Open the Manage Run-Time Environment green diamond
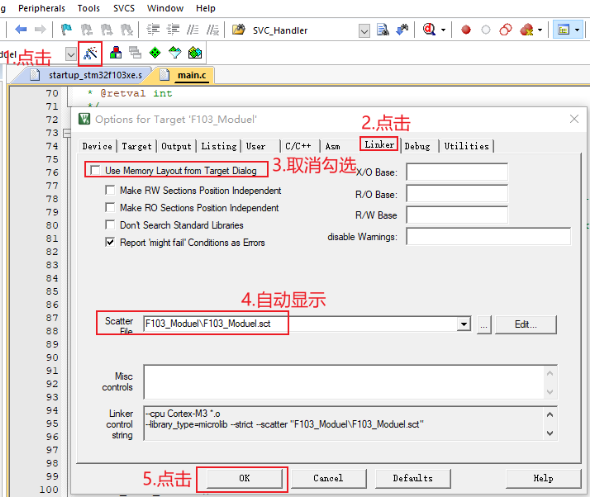 [155, 53]
